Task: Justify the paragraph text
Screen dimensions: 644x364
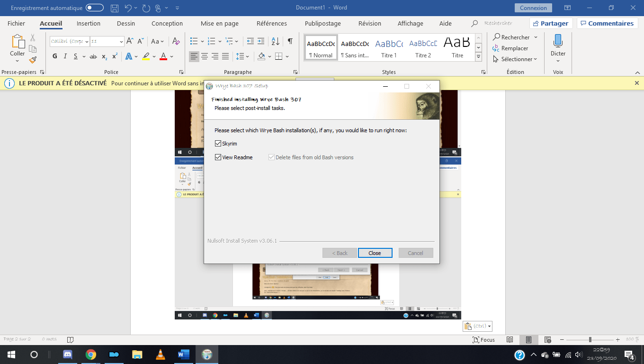Action: click(225, 56)
